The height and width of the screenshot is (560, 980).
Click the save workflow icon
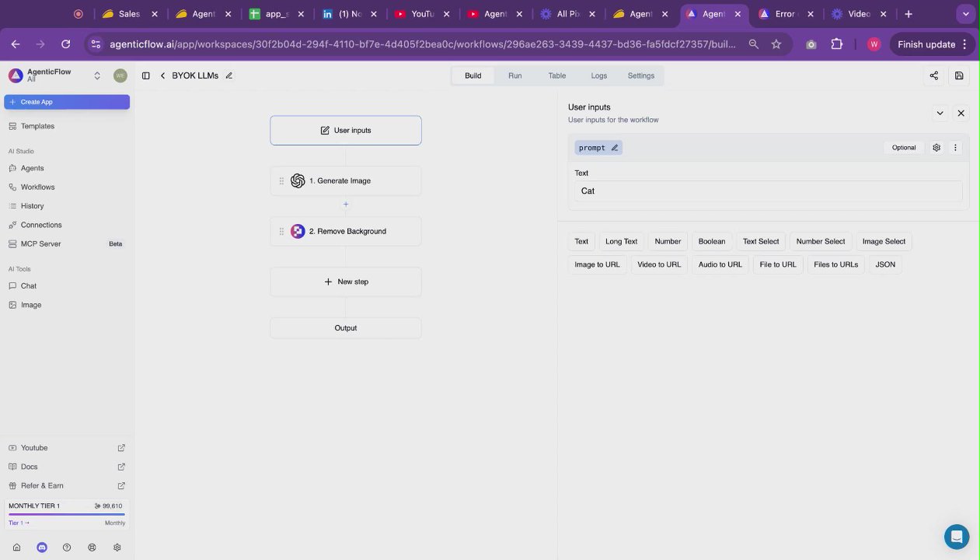coord(959,75)
